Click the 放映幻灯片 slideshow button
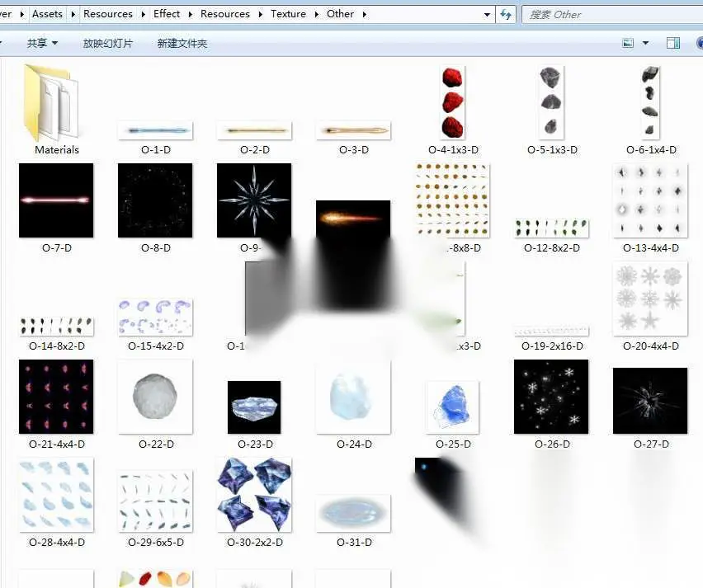The height and width of the screenshot is (588, 703). [x=108, y=44]
